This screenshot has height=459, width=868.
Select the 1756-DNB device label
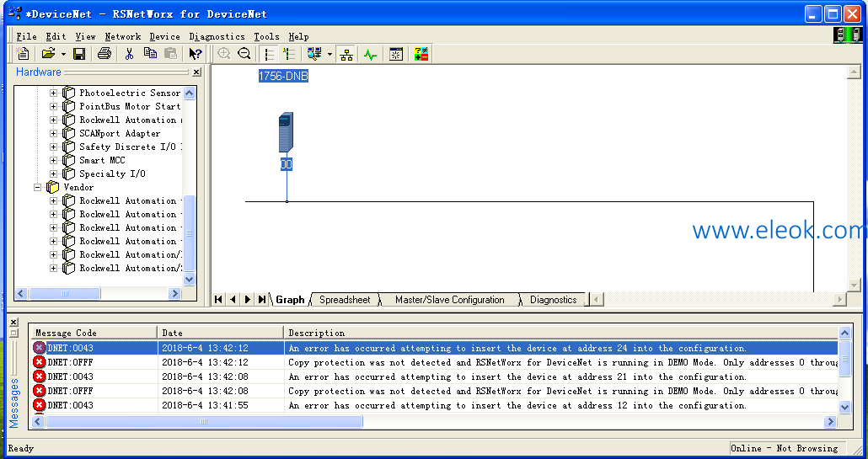pyautogui.click(x=283, y=77)
